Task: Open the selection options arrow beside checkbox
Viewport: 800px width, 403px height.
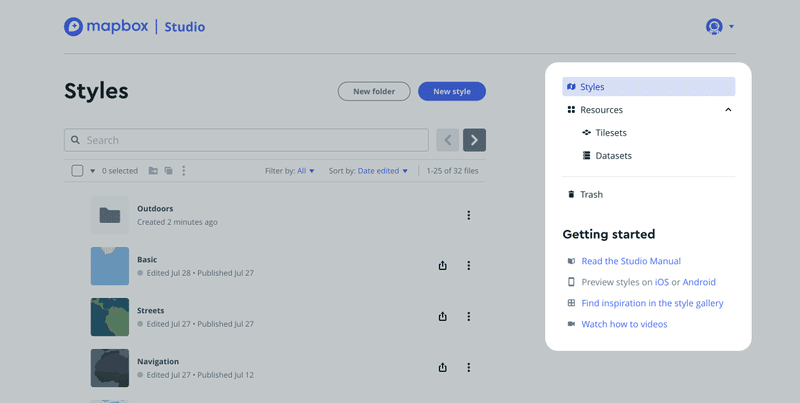Action: click(x=92, y=171)
